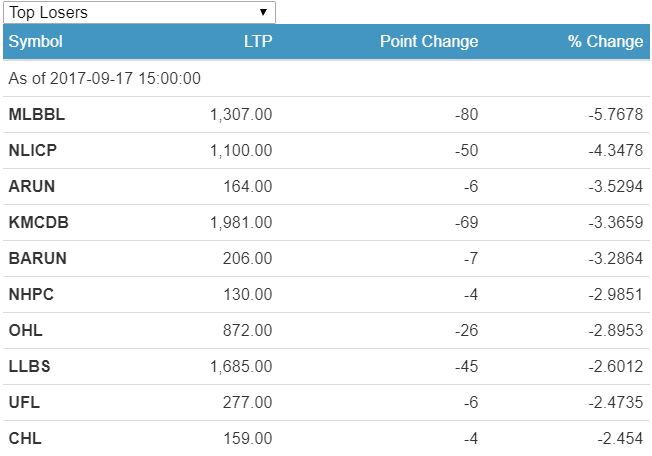The height and width of the screenshot is (456, 652).
Task: Click the LTP column header
Action: (258, 41)
